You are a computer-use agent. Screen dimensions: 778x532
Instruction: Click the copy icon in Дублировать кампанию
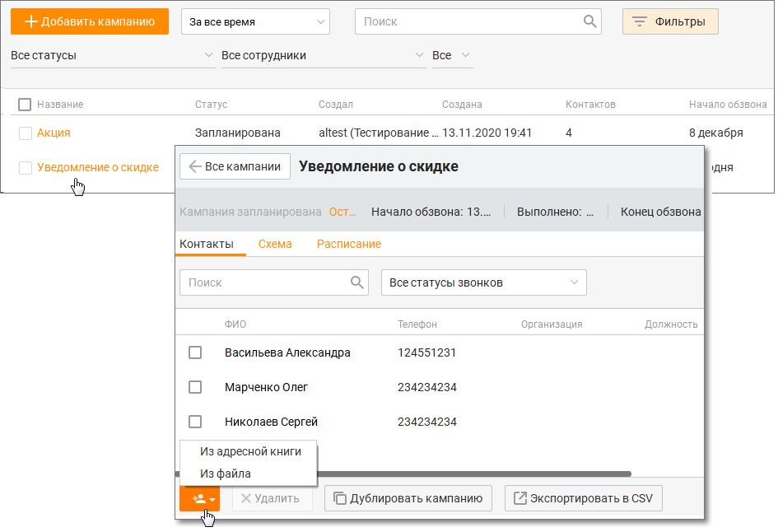[339, 498]
